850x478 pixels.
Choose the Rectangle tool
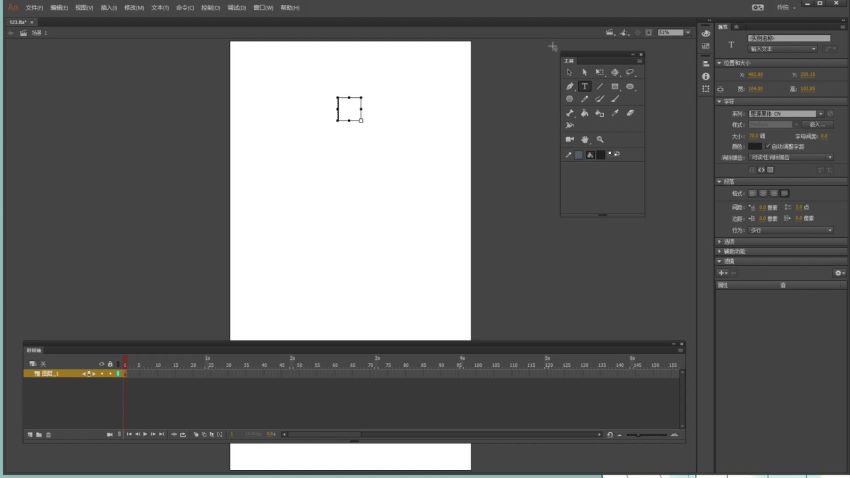point(615,86)
